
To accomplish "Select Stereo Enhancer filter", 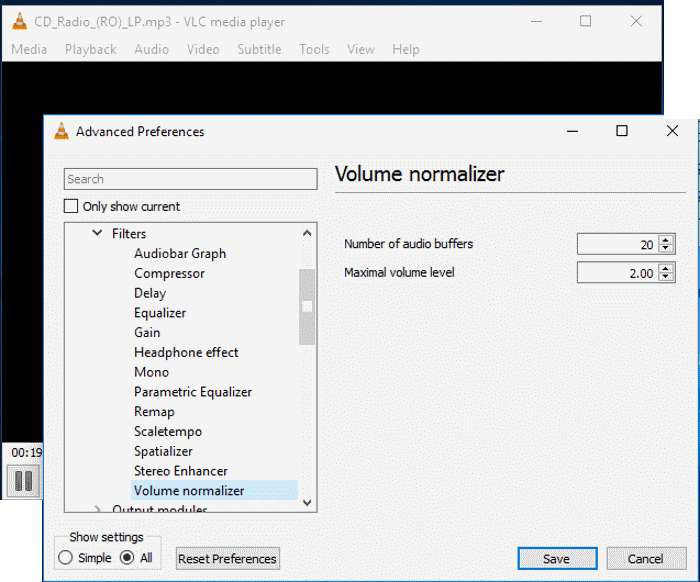I will [181, 470].
